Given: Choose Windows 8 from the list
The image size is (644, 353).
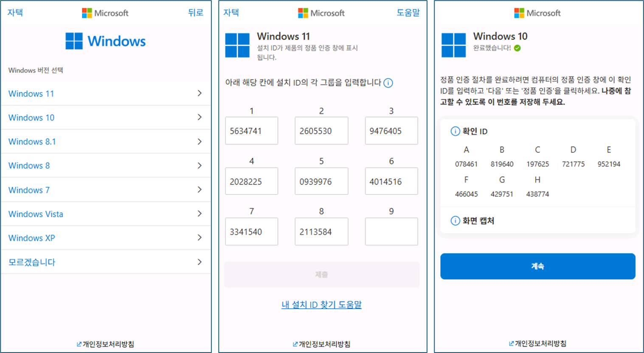Looking at the screenshot, I should tap(106, 166).
